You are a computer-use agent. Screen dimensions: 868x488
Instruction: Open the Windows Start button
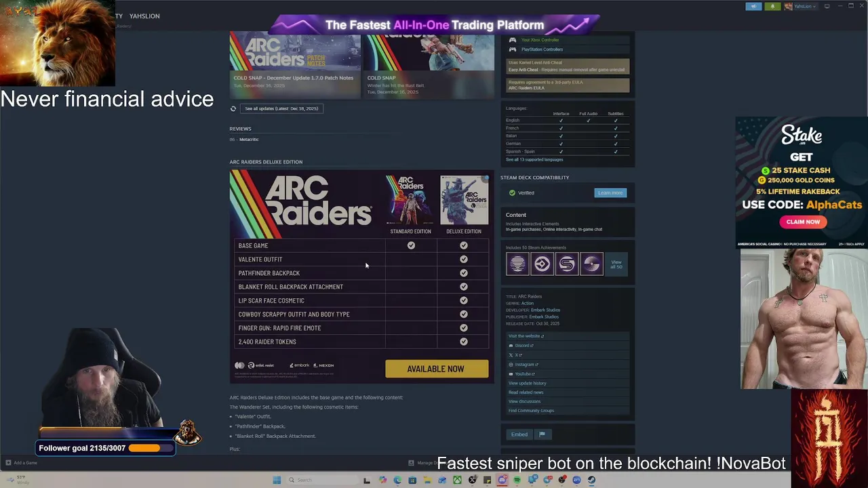pyautogui.click(x=277, y=480)
